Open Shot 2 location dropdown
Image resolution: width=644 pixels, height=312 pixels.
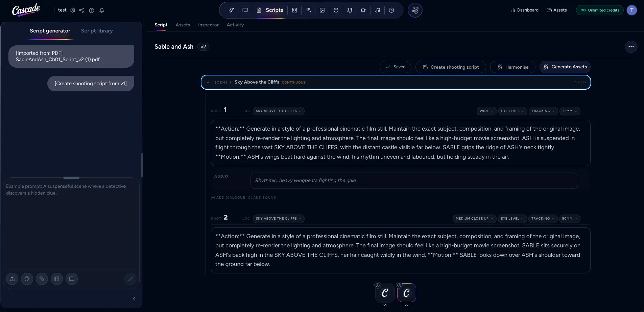pos(279,219)
